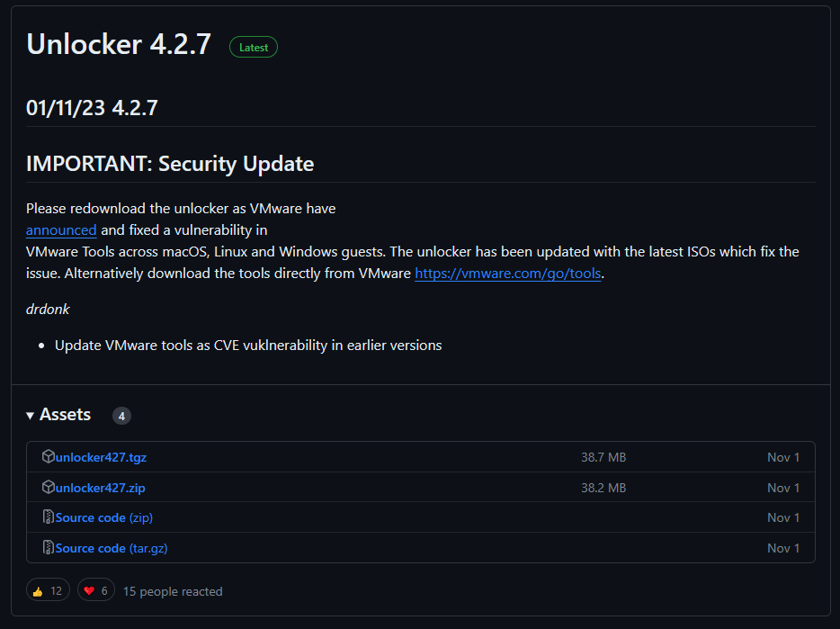Viewport: 840px width, 629px height.
Task: Click the IMPORTANT: Security Update heading
Action: 170,164
